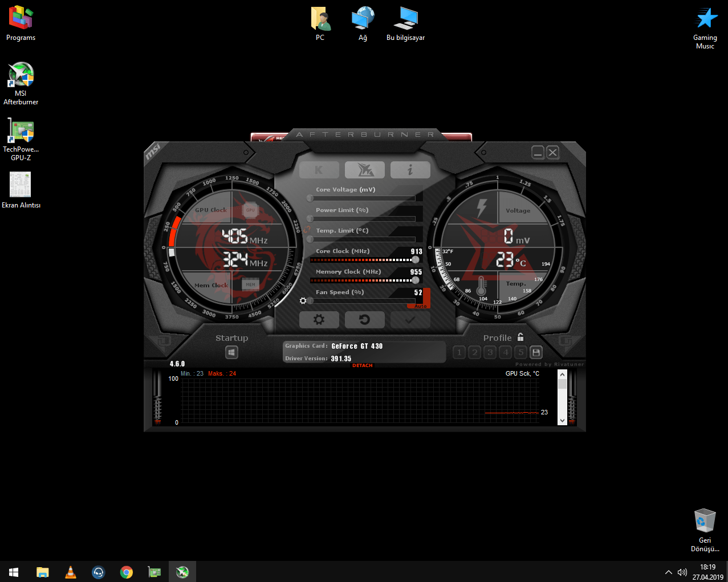Click the MEM chip icon in clock gauge
The image size is (728, 582).
point(250,284)
